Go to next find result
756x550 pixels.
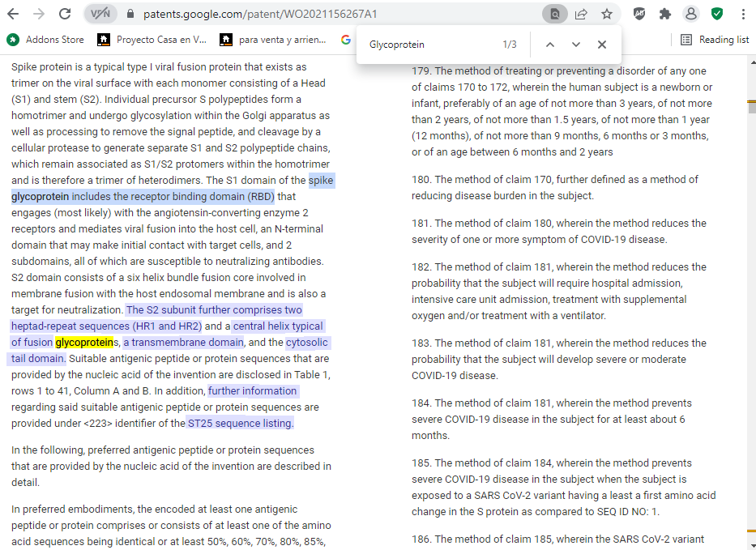576,45
